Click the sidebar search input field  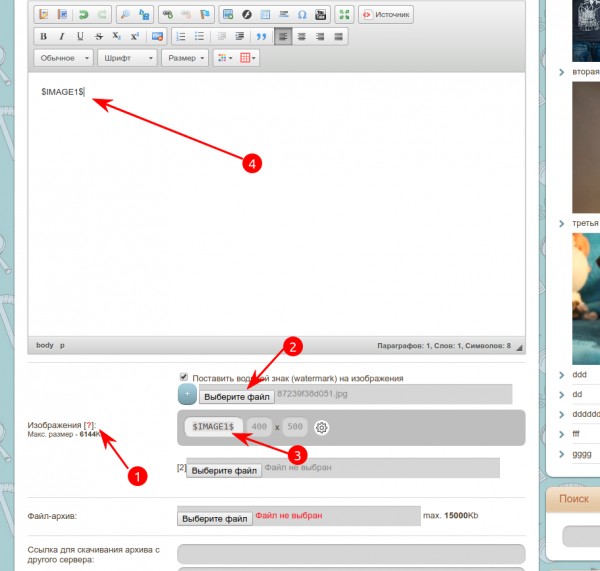(581, 536)
